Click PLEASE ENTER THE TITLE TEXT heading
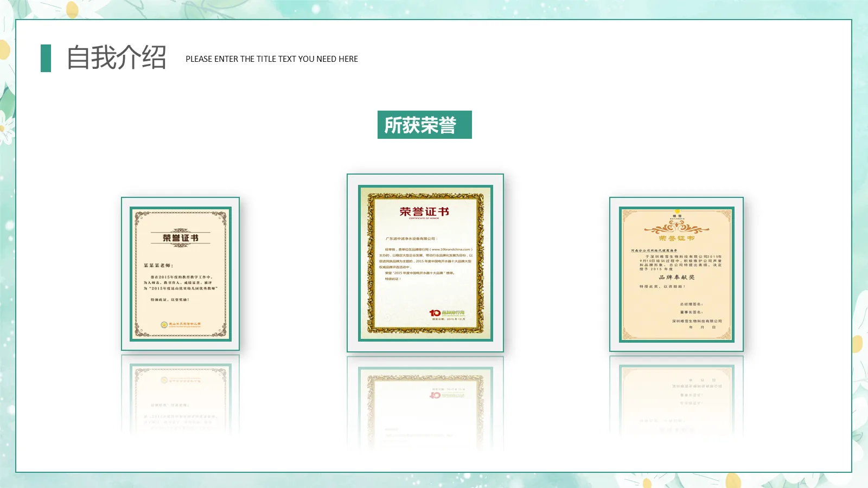The width and height of the screenshot is (868, 488). (x=271, y=60)
